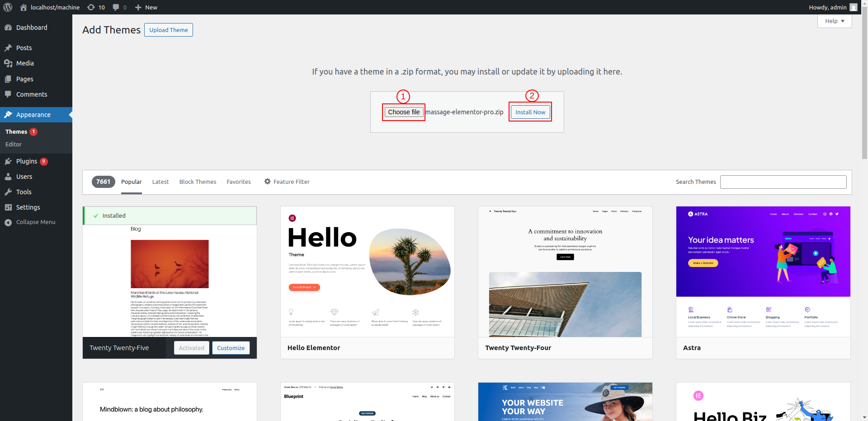The width and height of the screenshot is (868, 421).
Task: Select the Astra theme thumbnail
Action: pyautogui.click(x=763, y=271)
